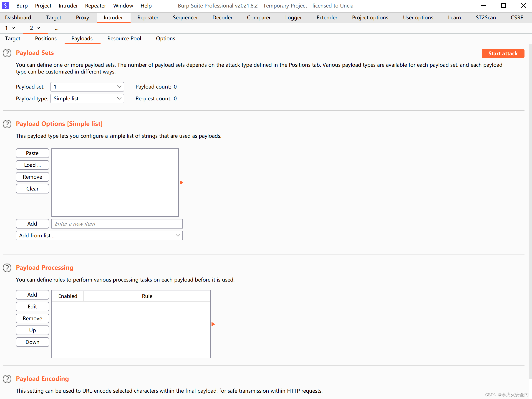The width and height of the screenshot is (532, 399).
Task: Click the Start attack button
Action: point(503,53)
